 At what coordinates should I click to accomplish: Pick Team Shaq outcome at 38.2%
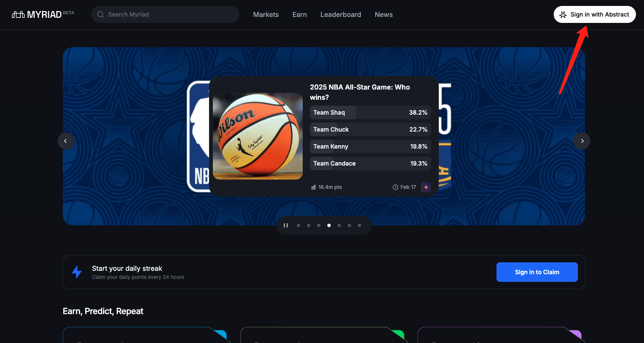click(371, 112)
